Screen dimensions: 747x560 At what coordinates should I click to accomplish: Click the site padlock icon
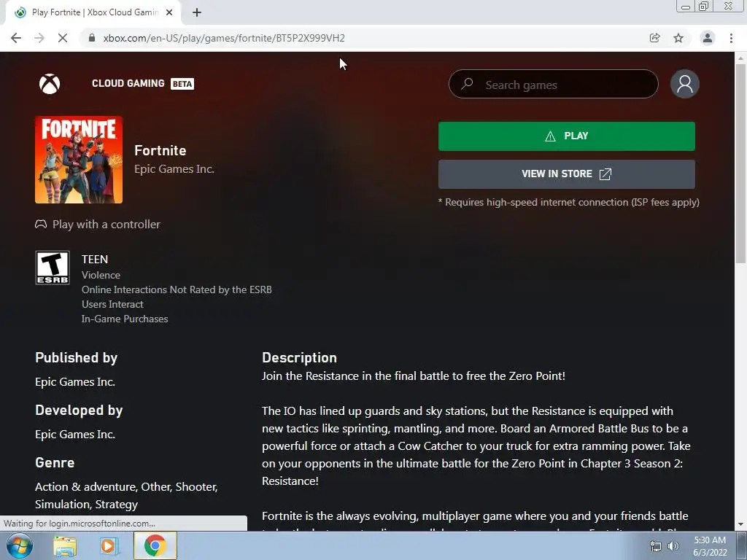(x=92, y=38)
